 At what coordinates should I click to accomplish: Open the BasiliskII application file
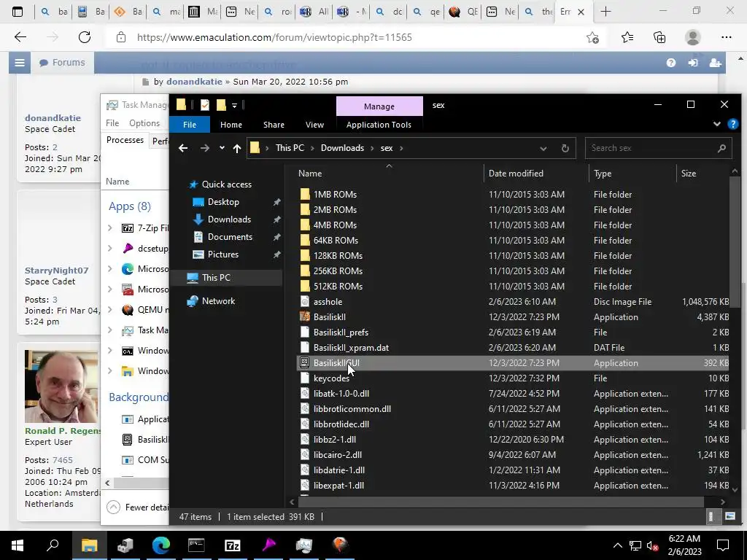pos(329,316)
